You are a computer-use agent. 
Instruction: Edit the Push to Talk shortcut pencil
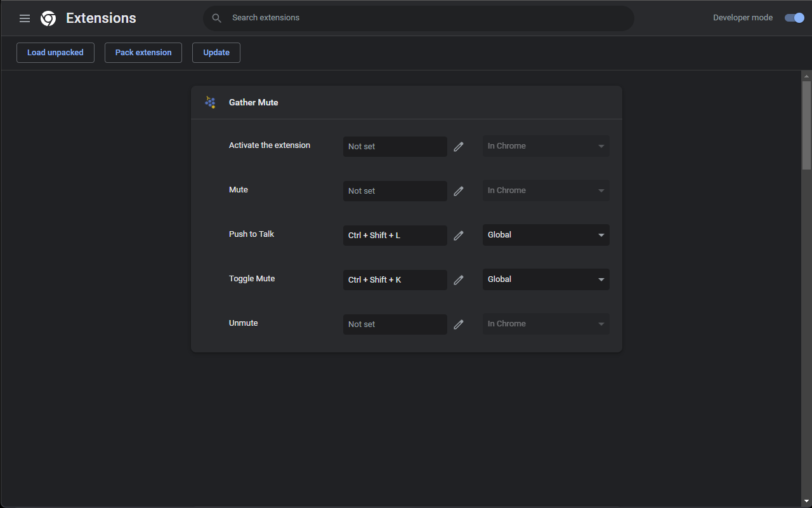click(459, 236)
